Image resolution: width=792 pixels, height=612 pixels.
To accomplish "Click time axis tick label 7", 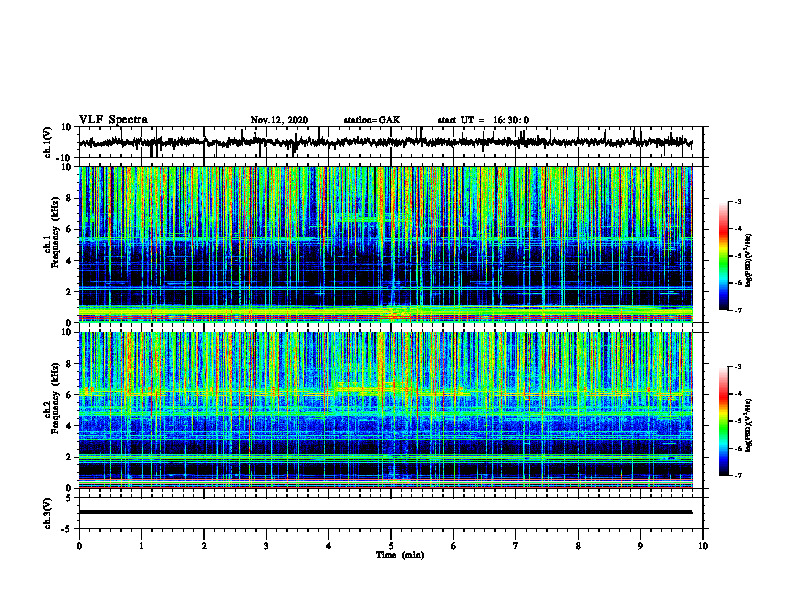I will 516,546.
